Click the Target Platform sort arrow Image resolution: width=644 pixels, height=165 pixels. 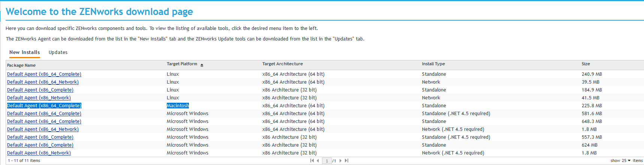pos(202,65)
